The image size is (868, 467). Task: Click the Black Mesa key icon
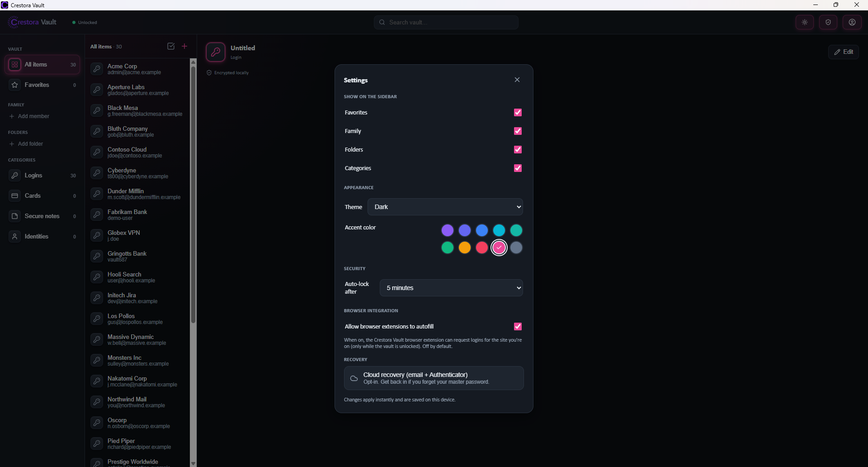coord(97,110)
